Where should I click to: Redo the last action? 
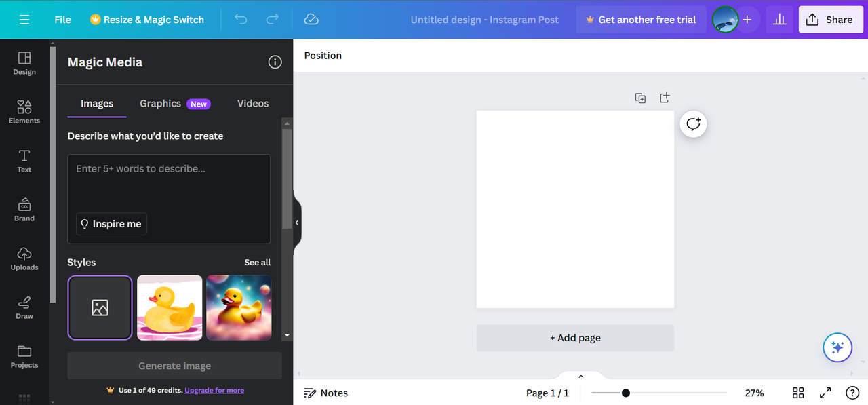(273, 20)
